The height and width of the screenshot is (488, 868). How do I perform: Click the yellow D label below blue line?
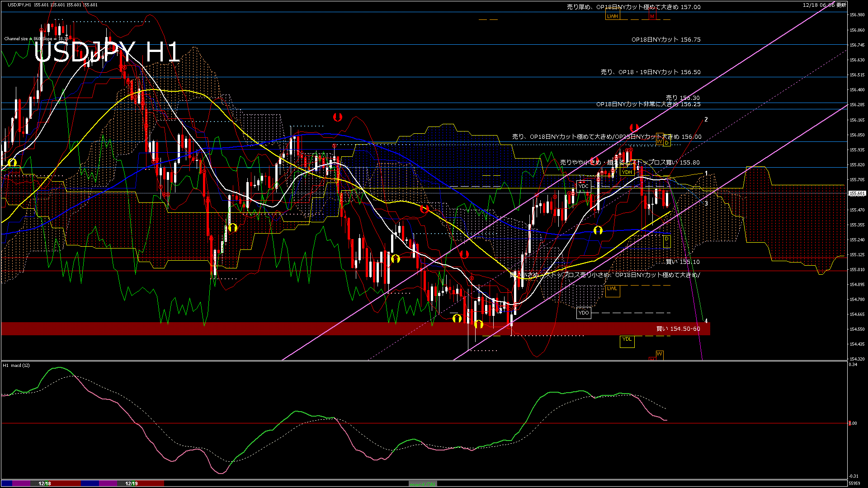coord(666,239)
